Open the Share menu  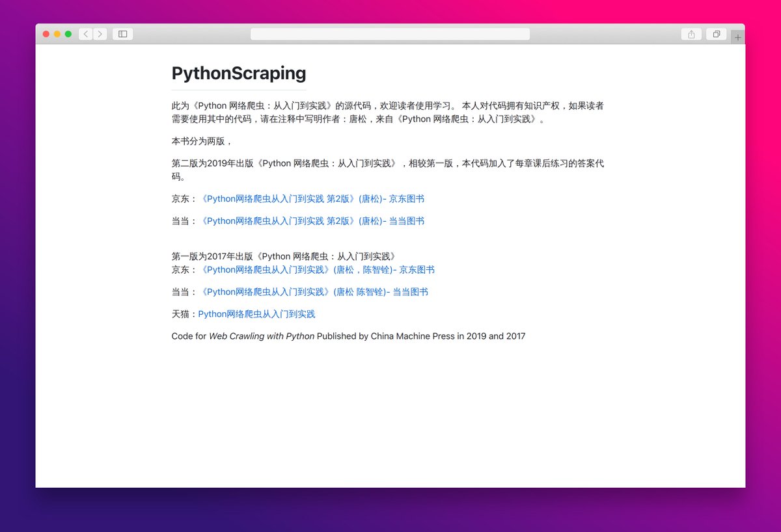point(691,34)
